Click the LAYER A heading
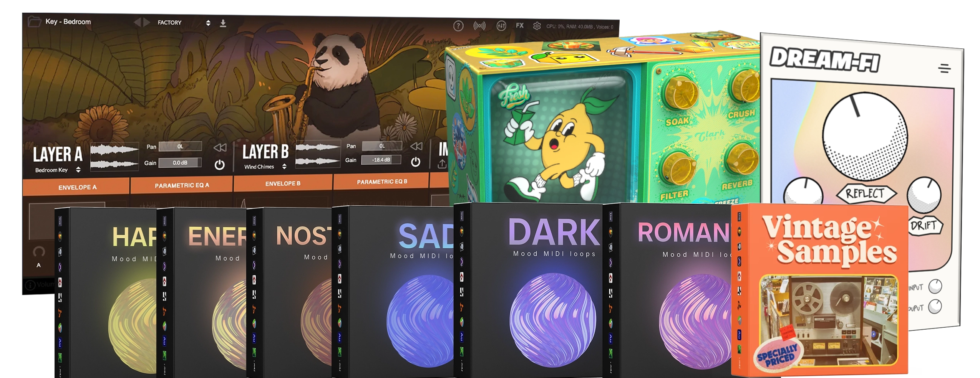The width and height of the screenshot is (980, 378). (58, 154)
